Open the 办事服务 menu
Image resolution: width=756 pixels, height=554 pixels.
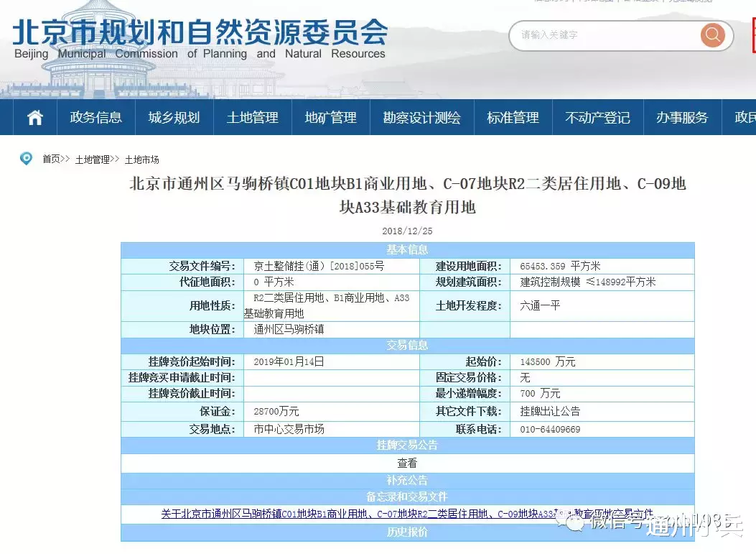tap(681, 117)
